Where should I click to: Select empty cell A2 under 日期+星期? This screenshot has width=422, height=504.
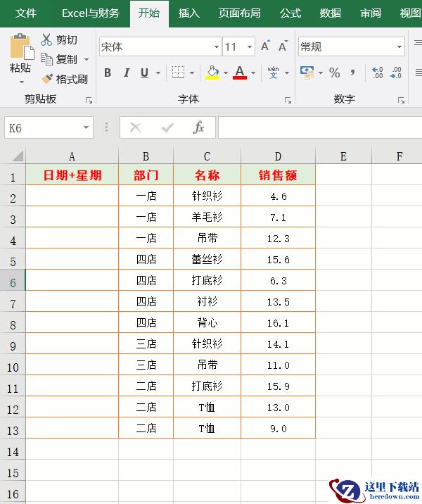click(x=72, y=196)
